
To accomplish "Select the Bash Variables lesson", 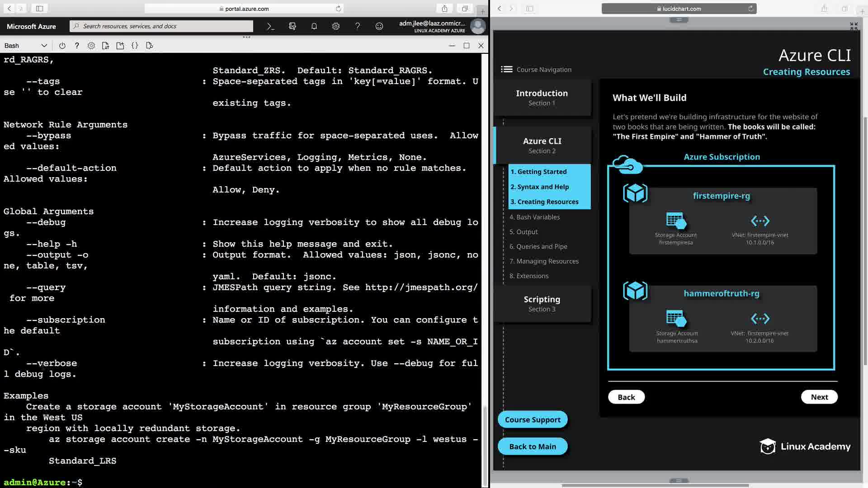I will tap(534, 217).
